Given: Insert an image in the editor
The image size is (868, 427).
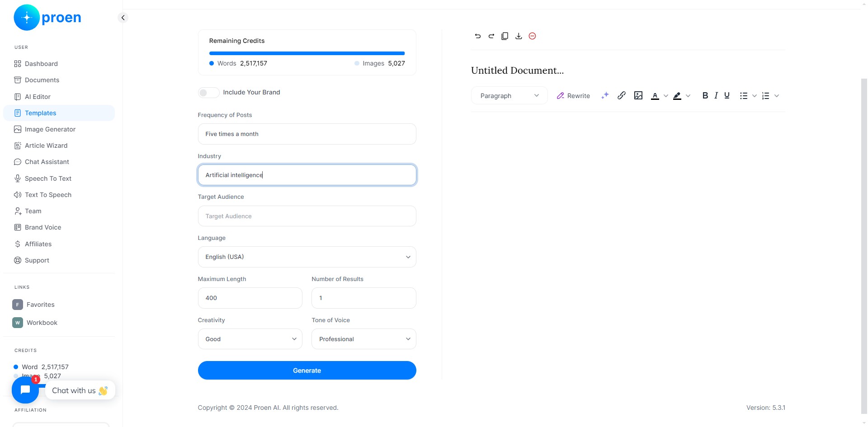Looking at the screenshot, I should tap(638, 95).
